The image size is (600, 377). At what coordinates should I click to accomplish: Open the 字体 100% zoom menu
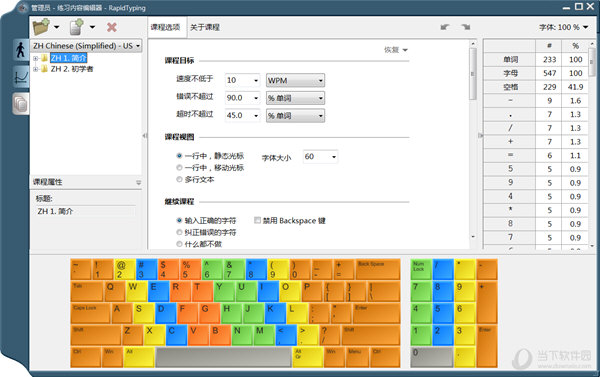click(x=564, y=27)
